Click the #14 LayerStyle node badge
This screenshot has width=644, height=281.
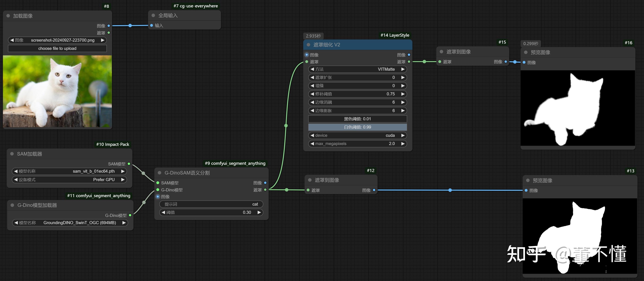click(395, 35)
